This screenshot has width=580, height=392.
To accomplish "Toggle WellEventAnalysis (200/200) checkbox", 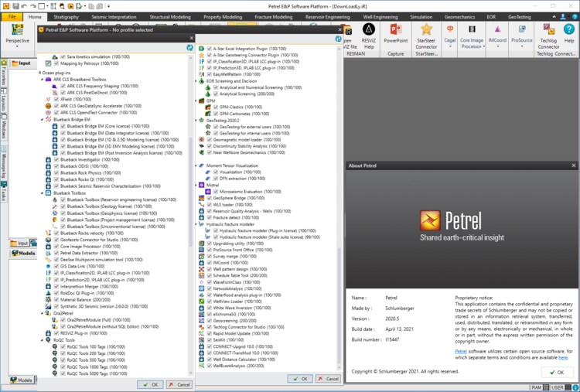I will 210,366.
